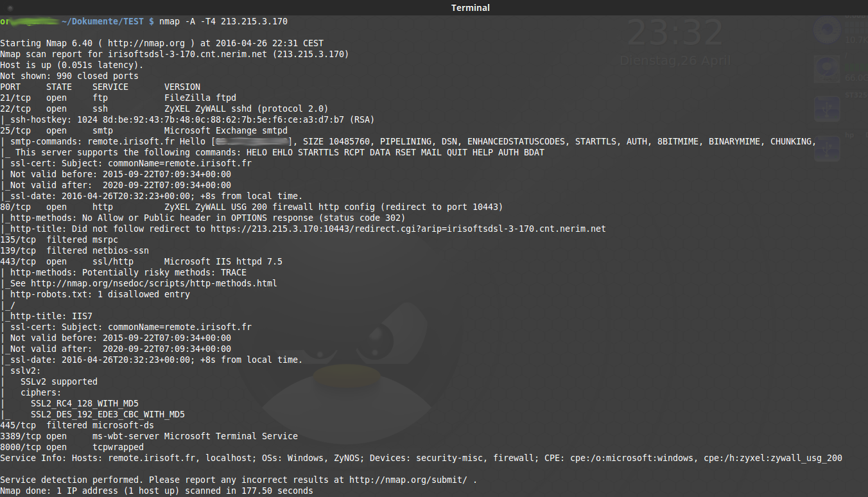Click the disk I/O widget icon
This screenshot has height=497, width=868.
coord(826,30)
